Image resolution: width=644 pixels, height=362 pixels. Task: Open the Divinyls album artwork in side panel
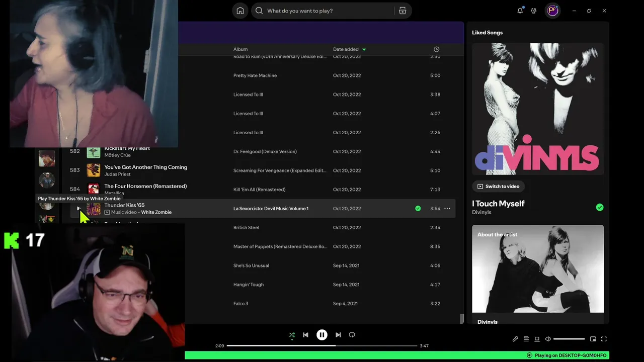(538, 109)
